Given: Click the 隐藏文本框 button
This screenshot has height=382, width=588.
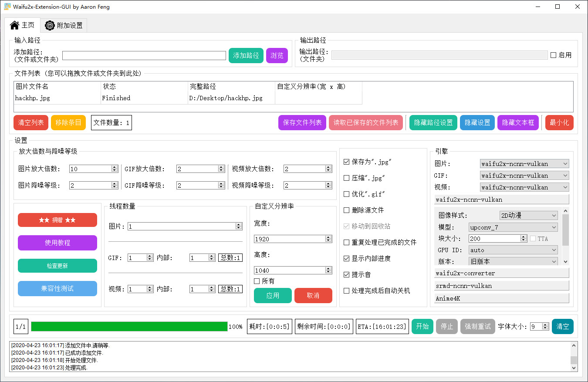Looking at the screenshot, I should tap(518, 122).
